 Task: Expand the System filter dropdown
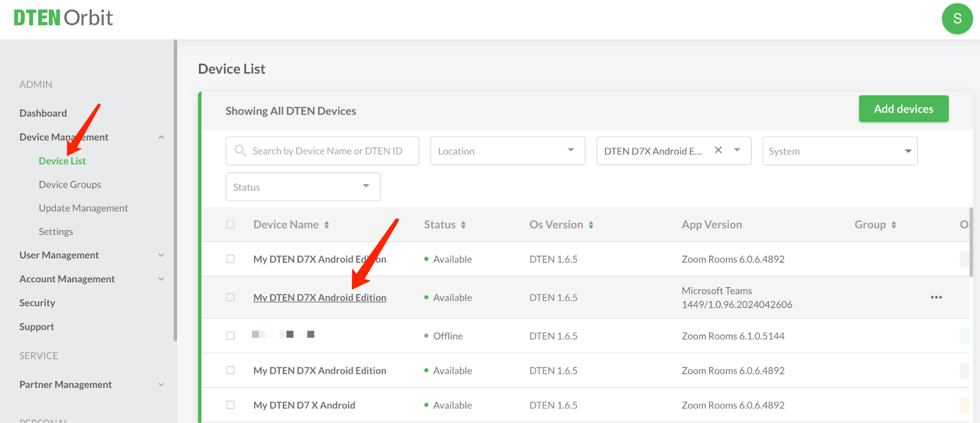coord(840,151)
